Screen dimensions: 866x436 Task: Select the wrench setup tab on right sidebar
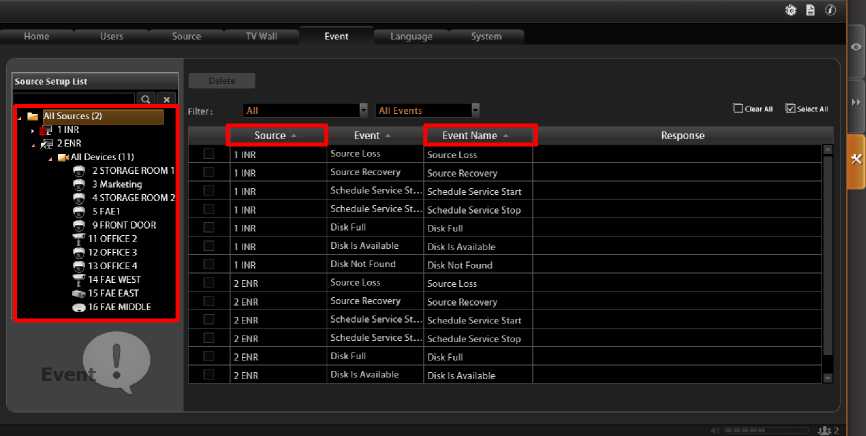click(856, 160)
